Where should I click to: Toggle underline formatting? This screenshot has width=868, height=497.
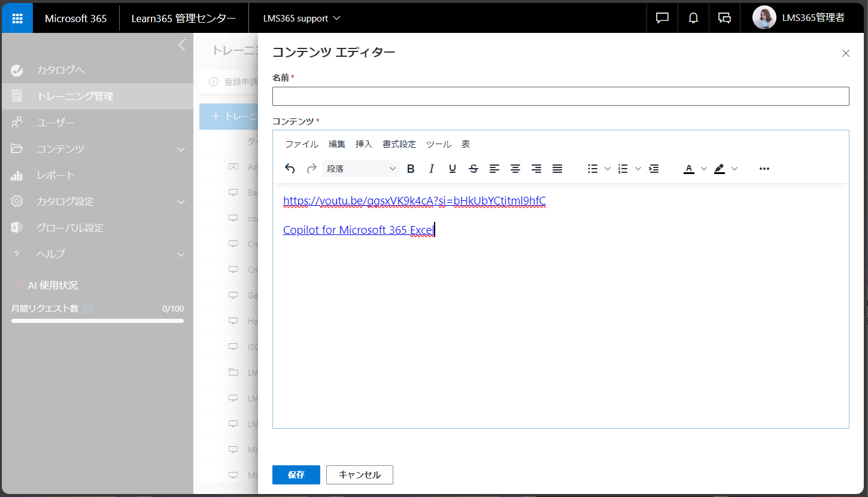point(453,169)
